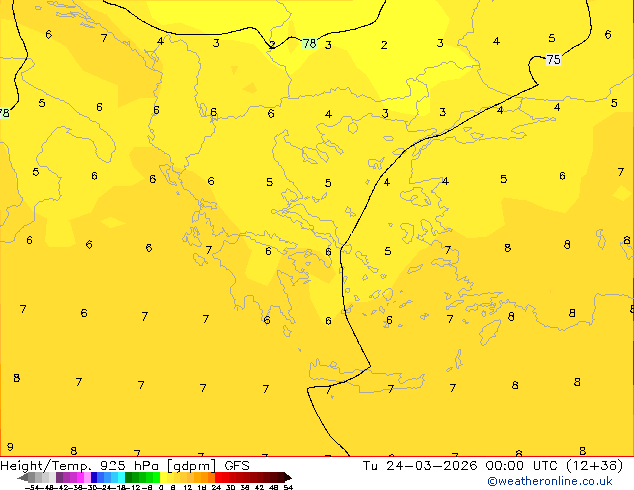Viewport: 634px width, 490px height.
Task: Click the legend tick label 24
Action: point(217,487)
